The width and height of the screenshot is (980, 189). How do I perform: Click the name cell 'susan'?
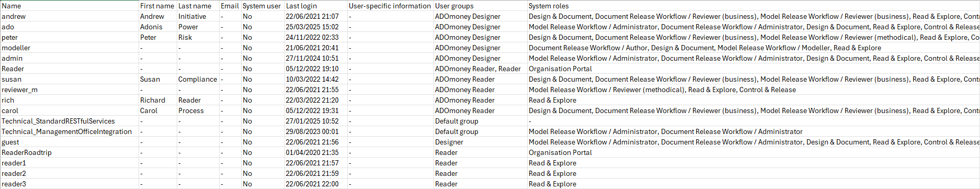70,79
